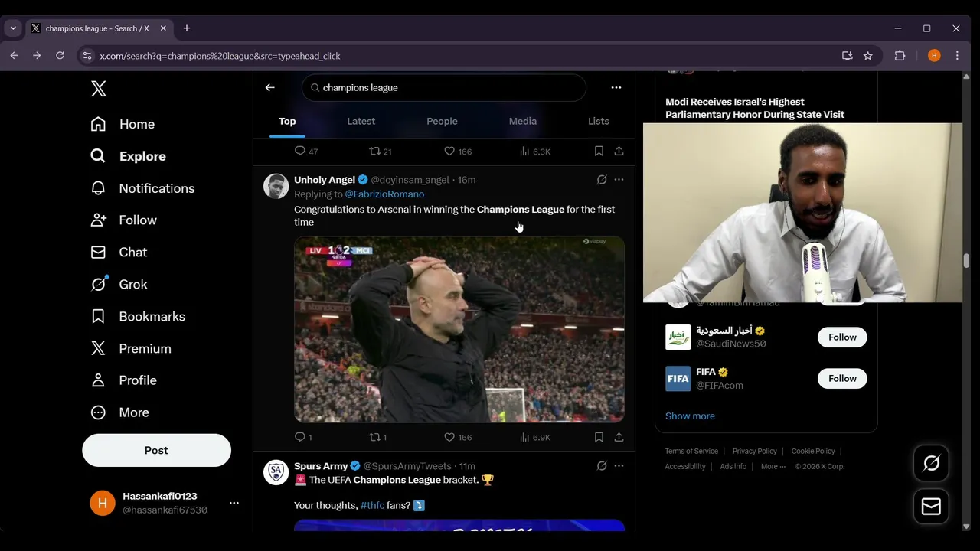Open Chrome three-dot menu
Image resolution: width=980 pixels, height=551 pixels.
[957, 56]
